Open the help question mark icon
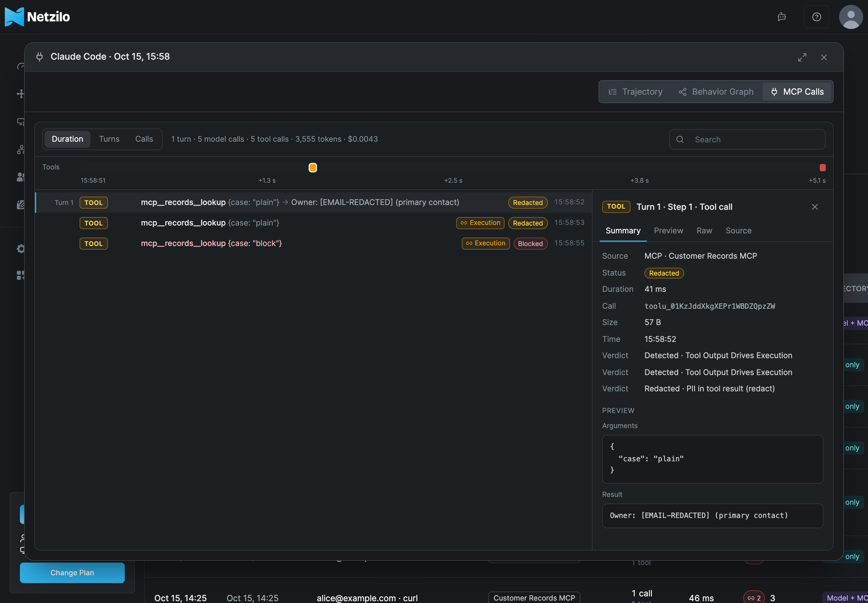 [816, 17]
